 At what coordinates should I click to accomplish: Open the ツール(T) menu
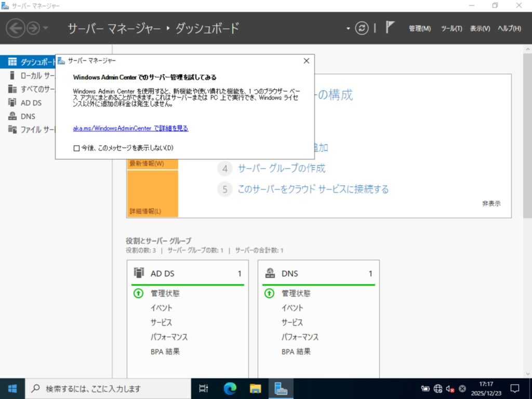451,29
